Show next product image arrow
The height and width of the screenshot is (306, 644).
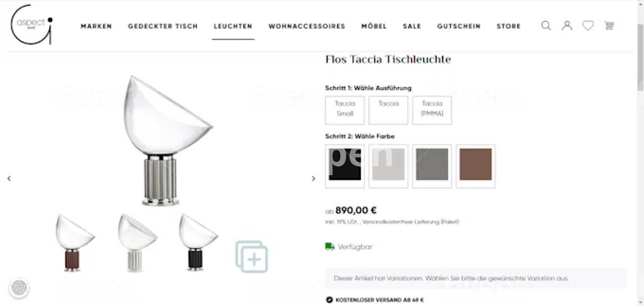[313, 178]
